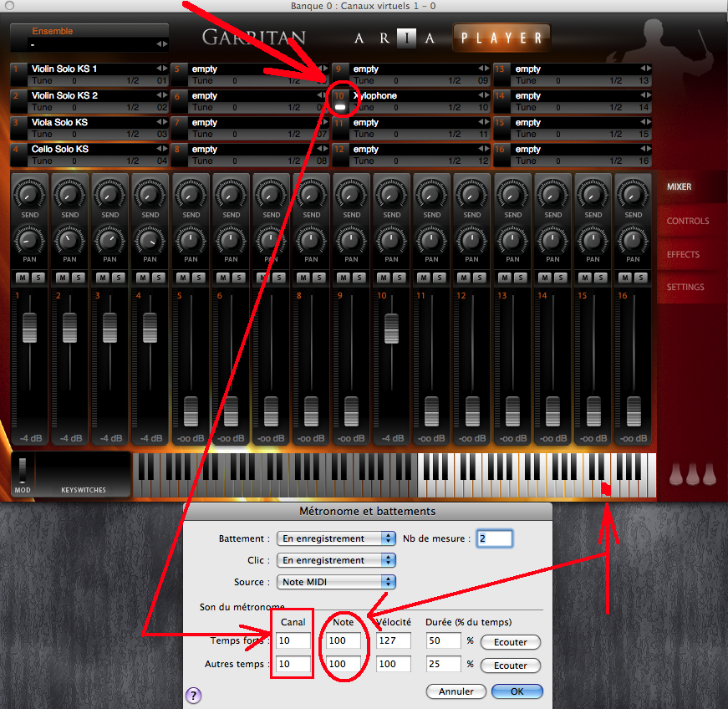
Task: Click the channel 10 volume fader
Action: pos(391,327)
